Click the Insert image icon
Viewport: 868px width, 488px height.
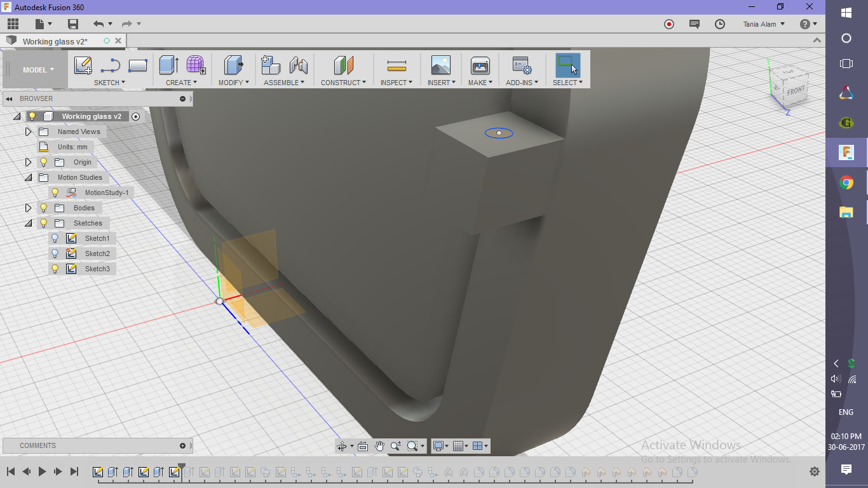(x=441, y=65)
